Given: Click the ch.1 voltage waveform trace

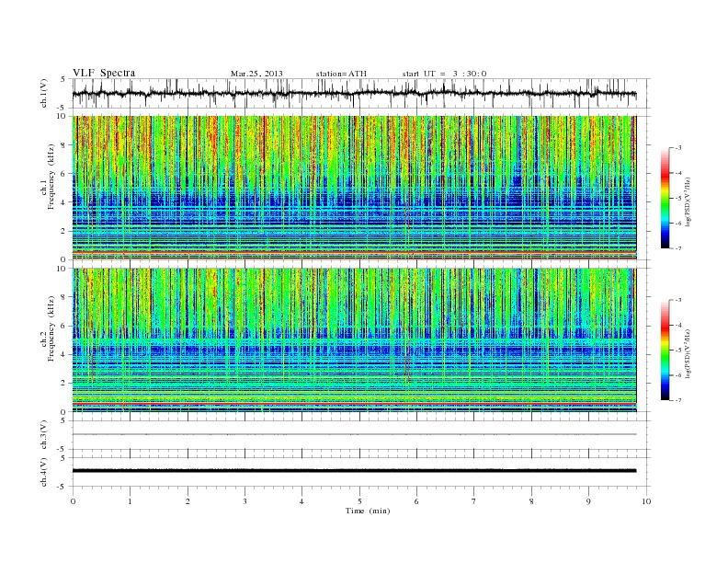Looking at the screenshot, I should coord(354,94).
